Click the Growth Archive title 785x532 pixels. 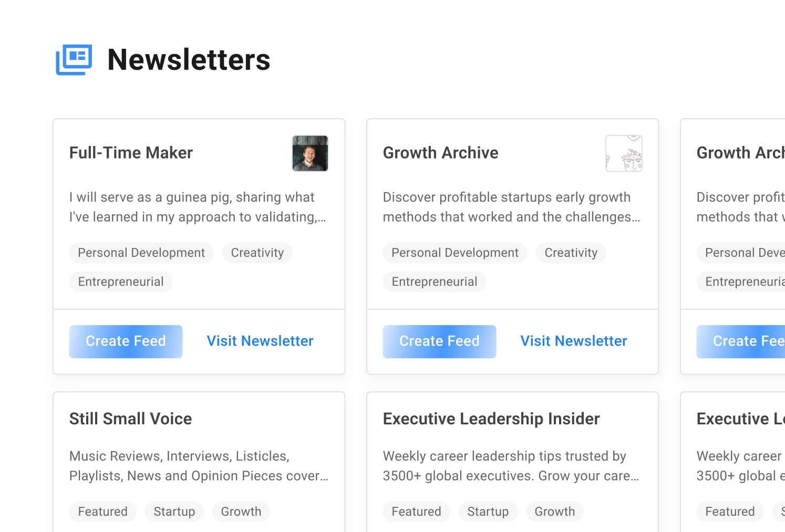pos(440,153)
